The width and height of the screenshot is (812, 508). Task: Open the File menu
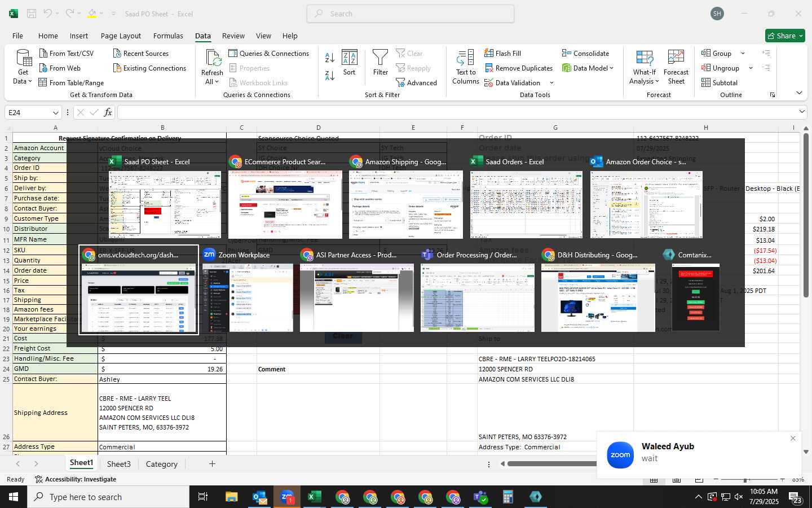click(x=17, y=36)
